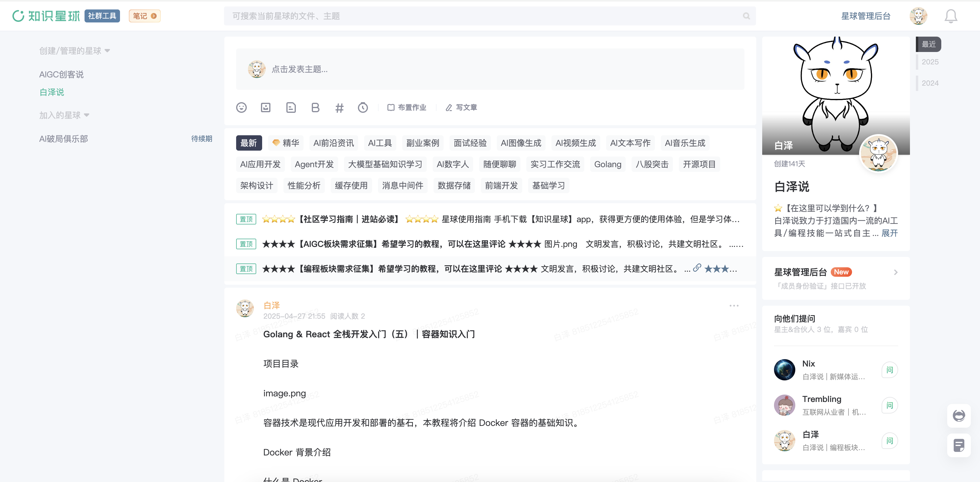Click the search magnifier icon
Image resolution: width=980 pixels, height=482 pixels.
[746, 16]
